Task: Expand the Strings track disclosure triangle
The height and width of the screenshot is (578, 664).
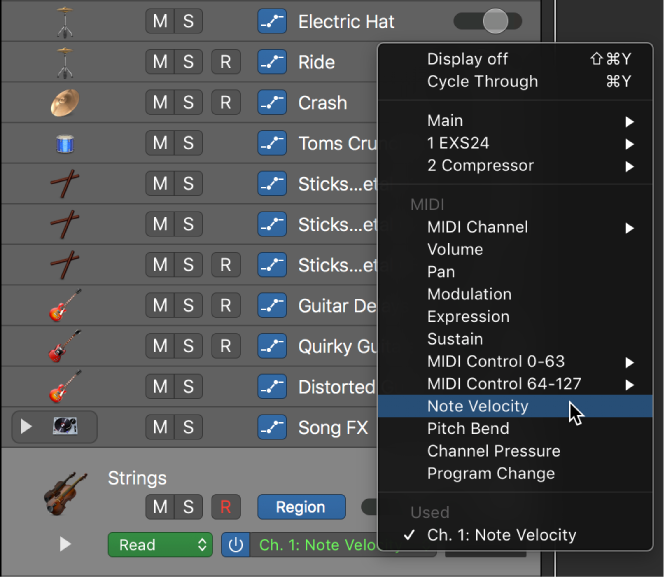Action: pyautogui.click(x=65, y=544)
